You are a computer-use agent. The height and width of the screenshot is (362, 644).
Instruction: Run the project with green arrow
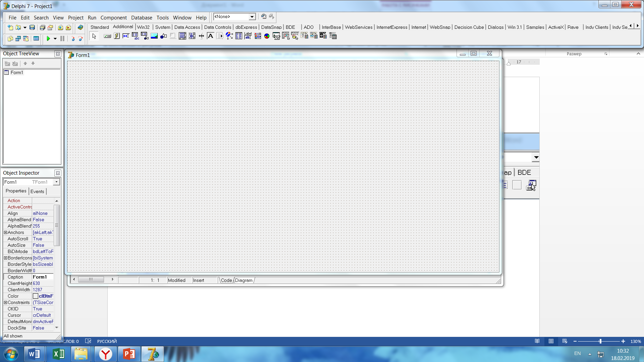(48, 39)
